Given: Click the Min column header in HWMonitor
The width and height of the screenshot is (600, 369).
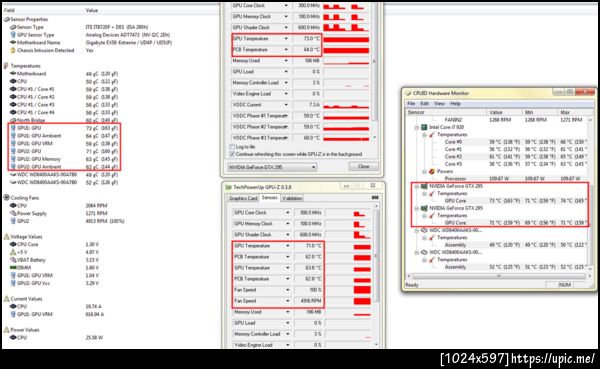Looking at the screenshot, I should tap(539, 112).
